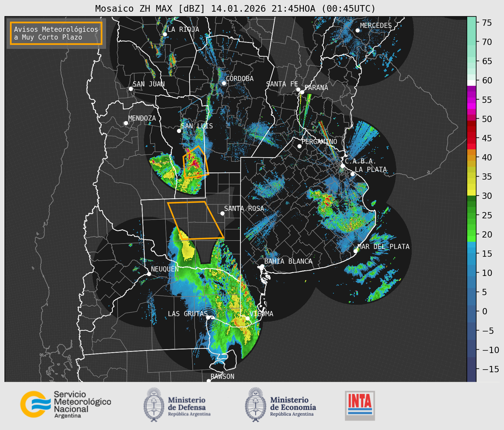Click the CÓRDOBA city label
The width and height of the screenshot is (504, 430).
click(x=240, y=79)
